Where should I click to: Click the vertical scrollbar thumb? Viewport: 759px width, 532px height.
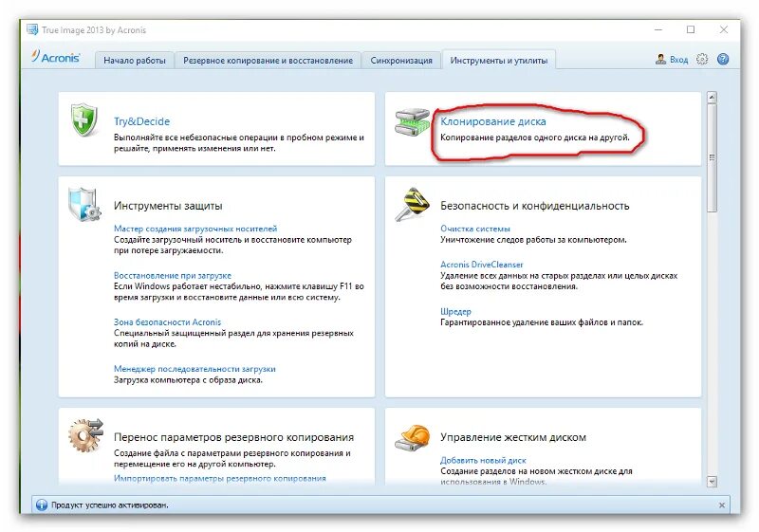pyautogui.click(x=712, y=157)
